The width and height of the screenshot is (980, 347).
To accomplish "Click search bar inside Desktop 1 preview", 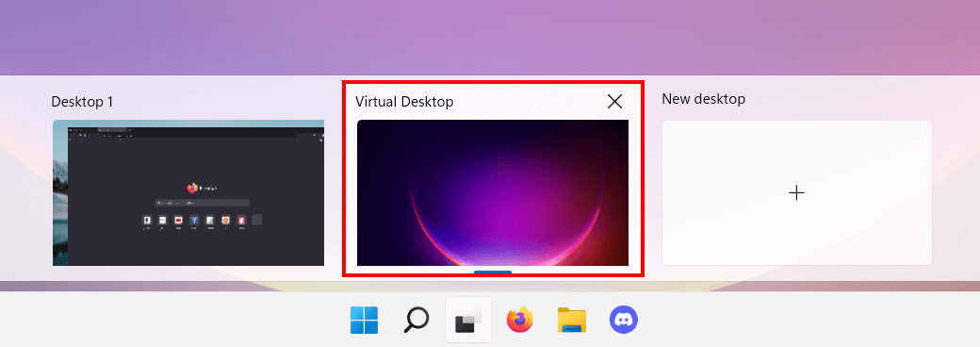I will pyautogui.click(x=202, y=203).
